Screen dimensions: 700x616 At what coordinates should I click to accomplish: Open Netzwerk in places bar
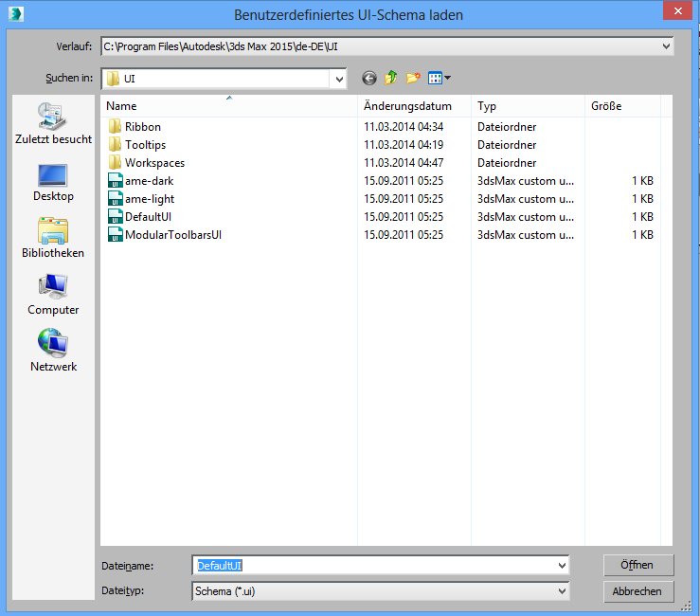click(x=53, y=351)
